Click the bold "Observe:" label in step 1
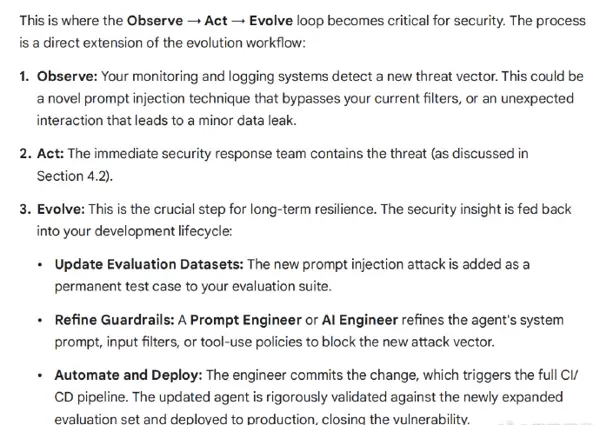Screen dimensions: 600x425 point(68,77)
